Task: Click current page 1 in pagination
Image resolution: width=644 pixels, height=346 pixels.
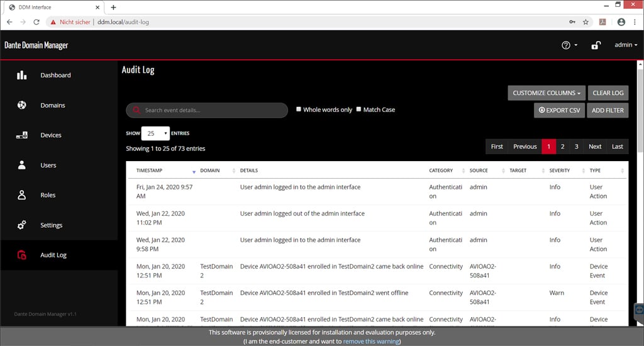Action: pos(548,147)
